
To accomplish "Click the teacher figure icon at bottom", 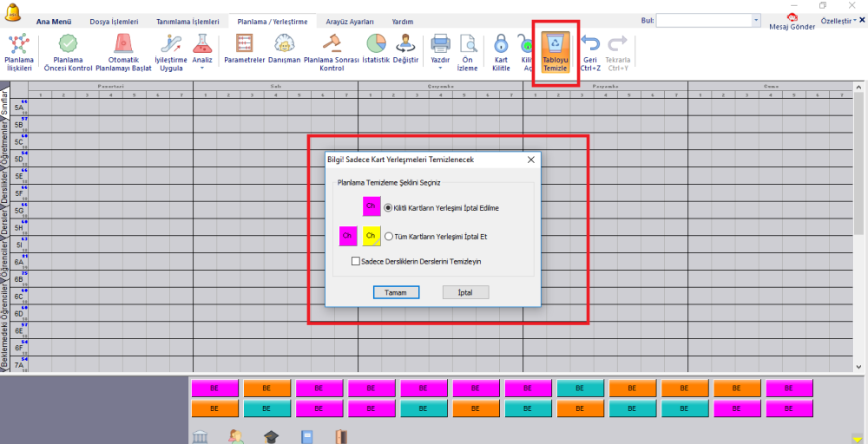I will (x=236, y=437).
